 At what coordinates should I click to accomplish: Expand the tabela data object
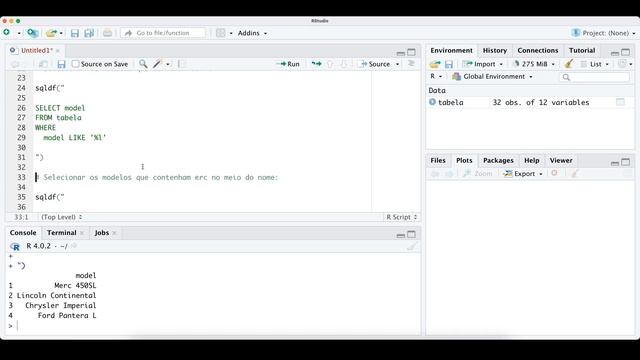point(432,102)
